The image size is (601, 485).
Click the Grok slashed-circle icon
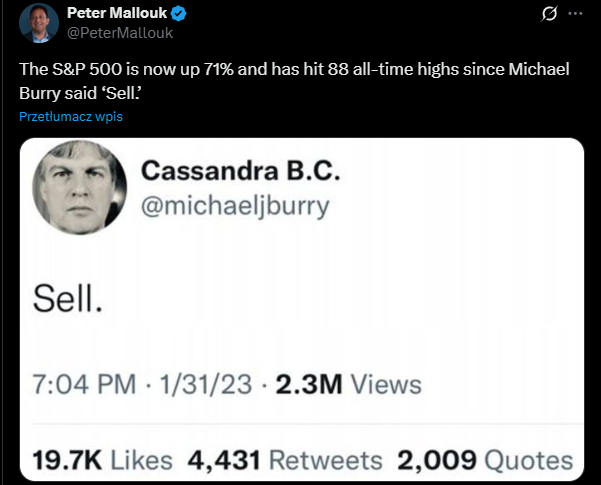coord(548,14)
